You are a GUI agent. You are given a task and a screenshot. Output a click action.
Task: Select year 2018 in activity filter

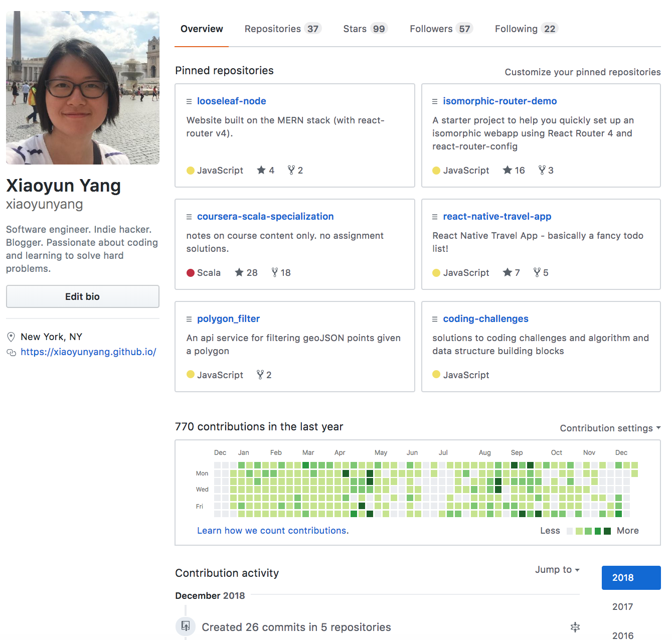(631, 578)
